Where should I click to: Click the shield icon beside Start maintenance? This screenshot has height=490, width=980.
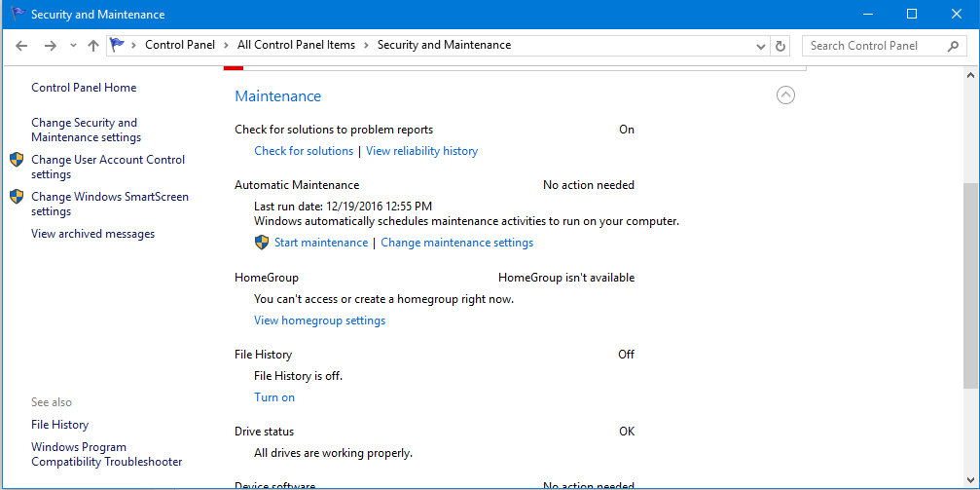(x=262, y=243)
